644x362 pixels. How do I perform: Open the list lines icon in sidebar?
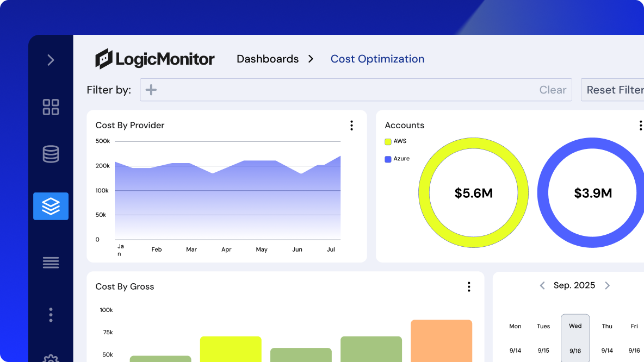point(51,263)
